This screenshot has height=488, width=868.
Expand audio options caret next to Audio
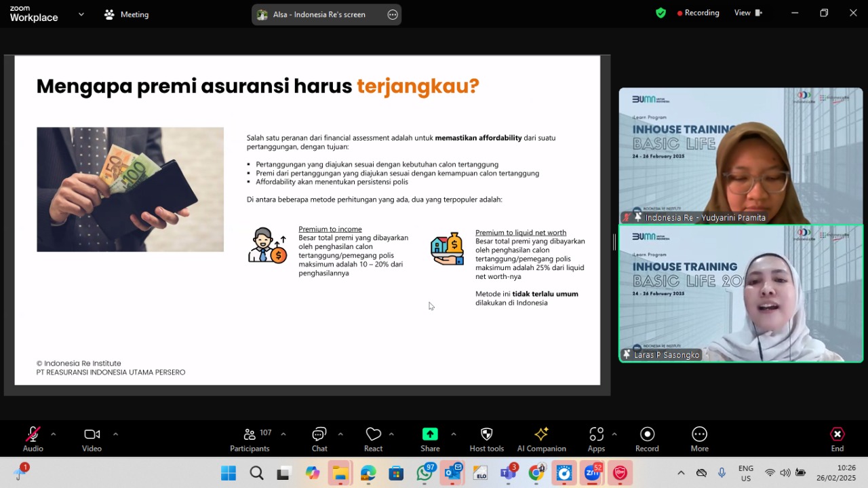[x=53, y=434]
